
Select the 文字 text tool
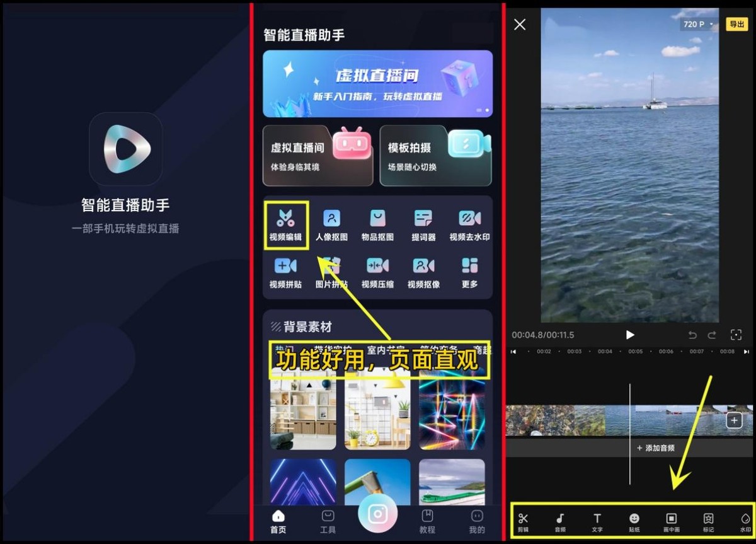(x=597, y=522)
